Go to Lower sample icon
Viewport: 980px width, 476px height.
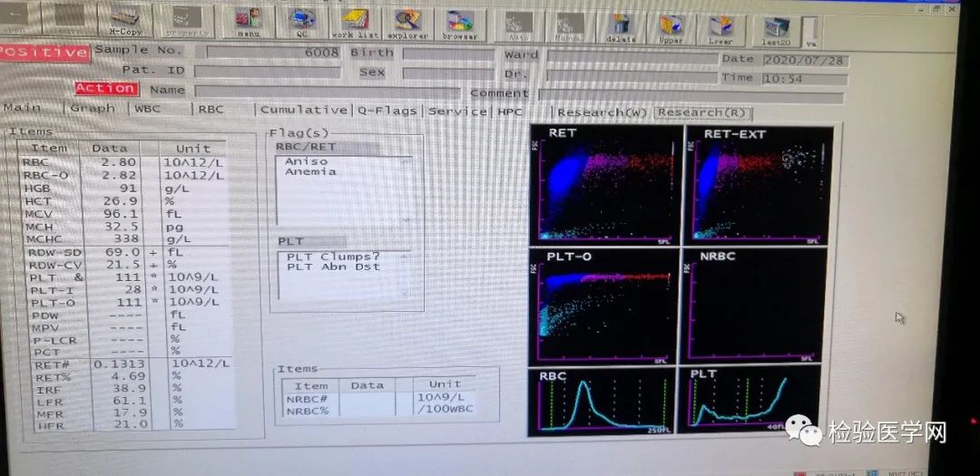click(720, 29)
